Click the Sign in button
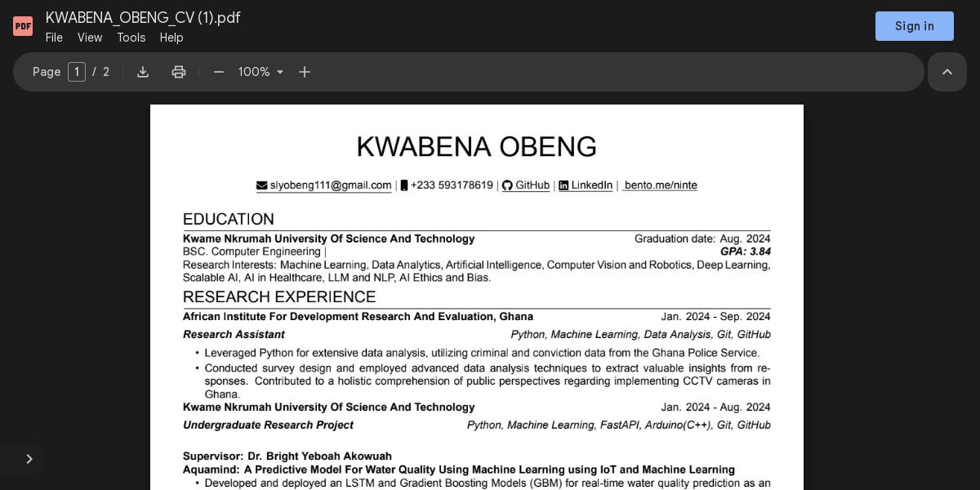980x490 pixels. pos(915,26)
